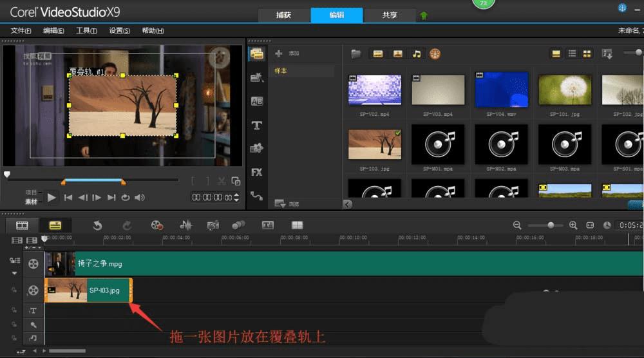The image size is (644, 358).
Task: Select the SP-I01.jpg dandelion thumbnail
Action: [565, 89]
